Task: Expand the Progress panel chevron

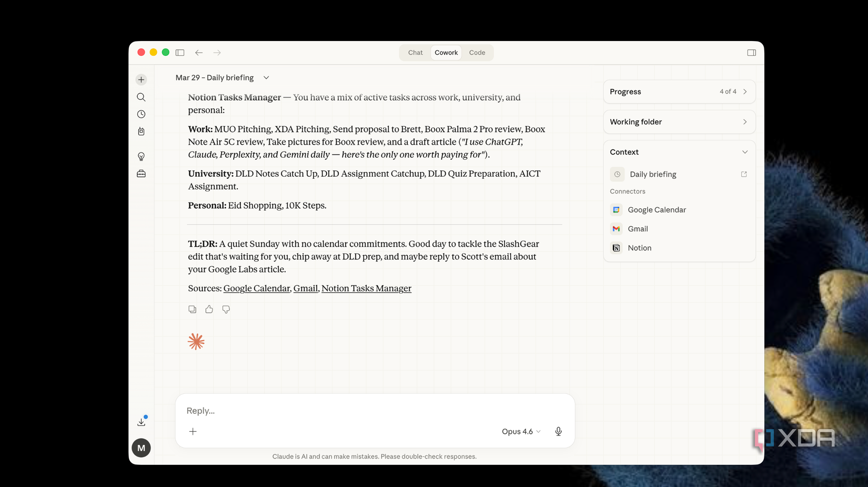Action: click(x=745, y=92)
